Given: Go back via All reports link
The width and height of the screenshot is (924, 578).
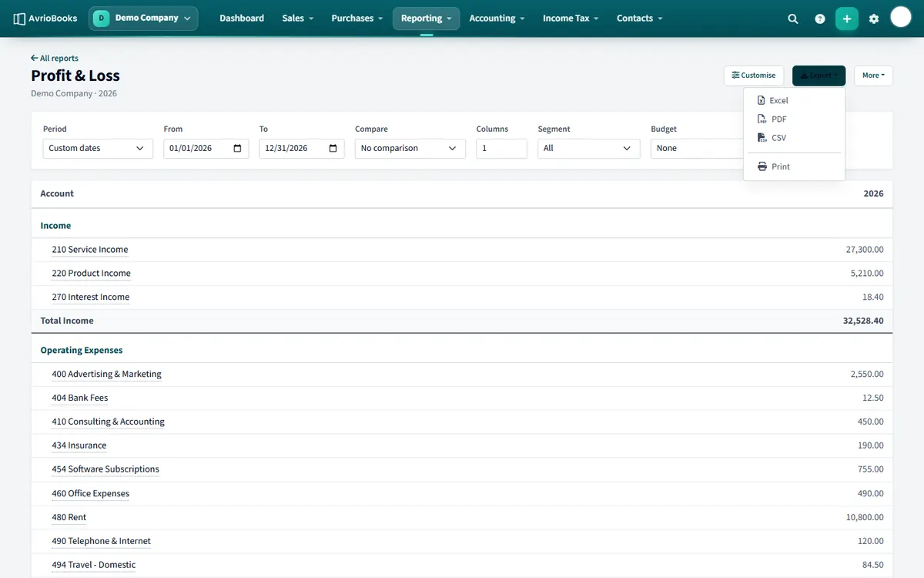Looking at the screenshot, I should coord(55,58).
